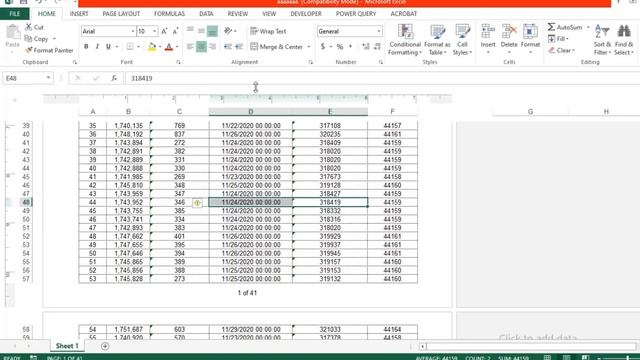Click the Clear button
Screen dimensions: 640x360
[x=561, y=50]
